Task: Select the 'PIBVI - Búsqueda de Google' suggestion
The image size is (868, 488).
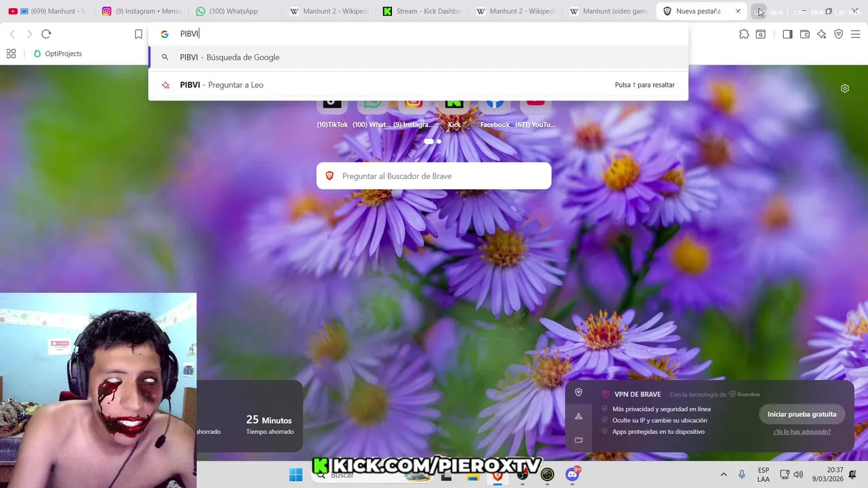Action: click(x=418, y=57)
